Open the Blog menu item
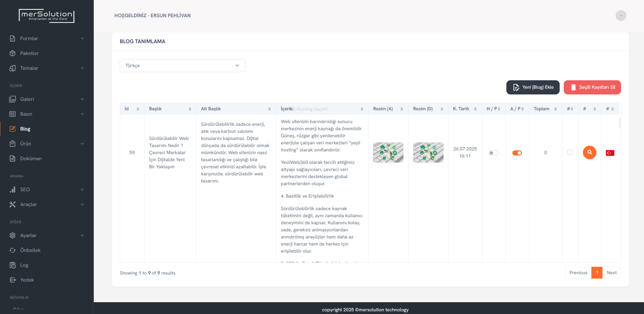The image size is (644, 314). click(x=25, y=129)
